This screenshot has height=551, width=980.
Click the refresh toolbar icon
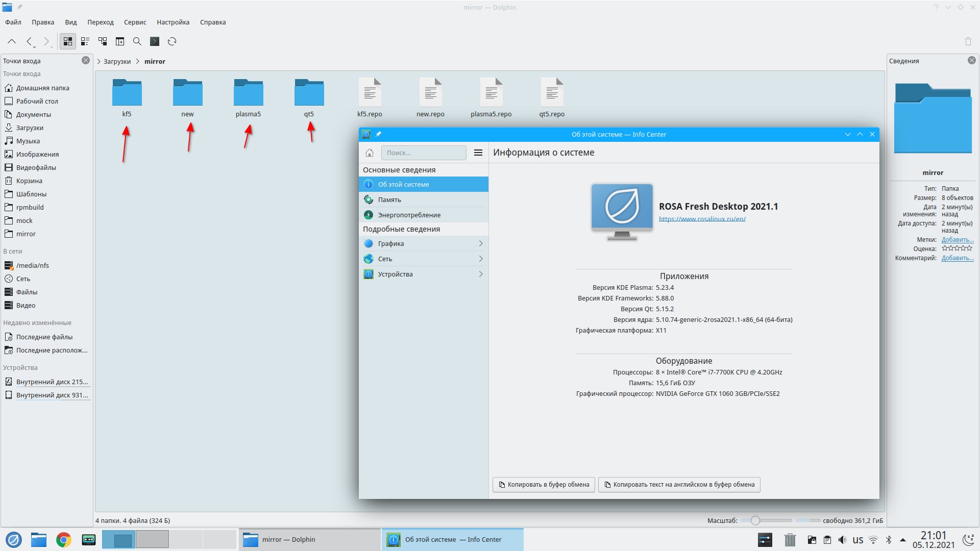pyautogui.click(x=172, y=41)
